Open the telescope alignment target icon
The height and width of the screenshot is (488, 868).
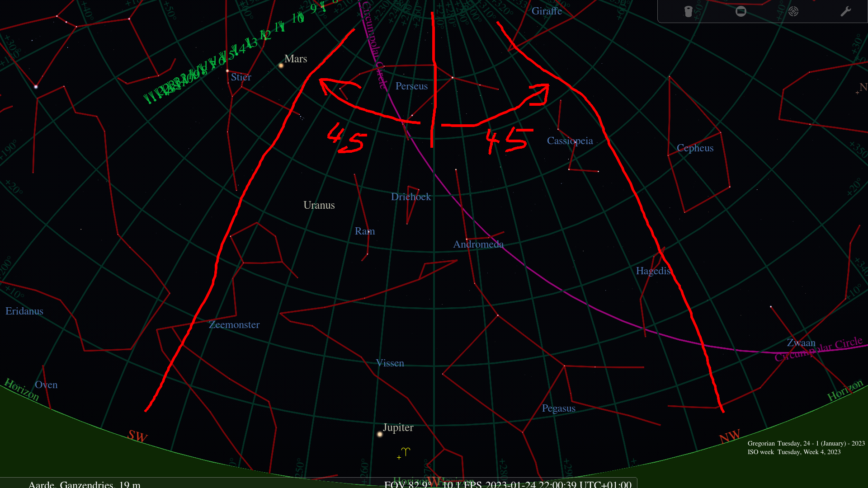[x=793, y=11]
